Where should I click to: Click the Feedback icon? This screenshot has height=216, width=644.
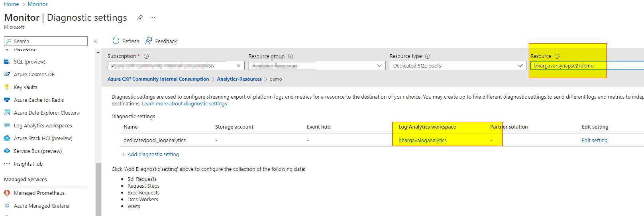coord(149,41)
